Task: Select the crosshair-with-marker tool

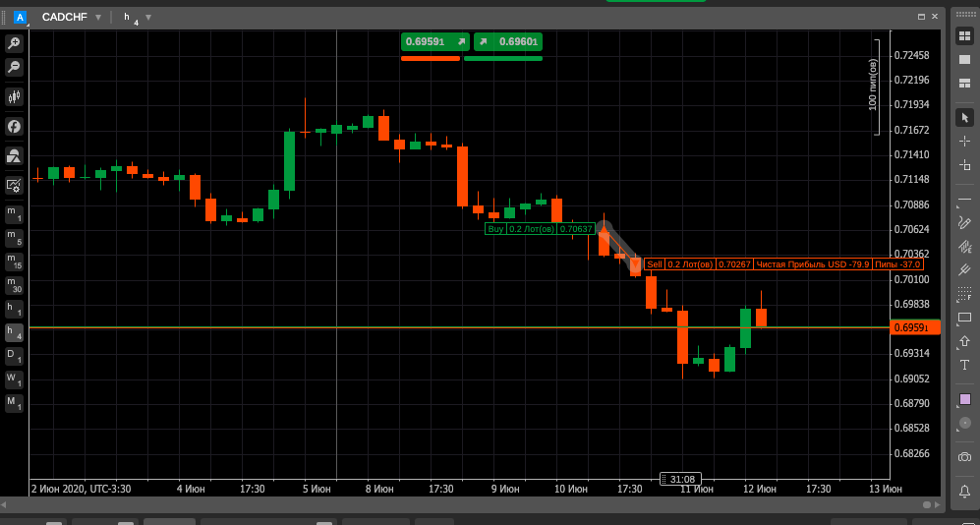Action: [964, 165]
